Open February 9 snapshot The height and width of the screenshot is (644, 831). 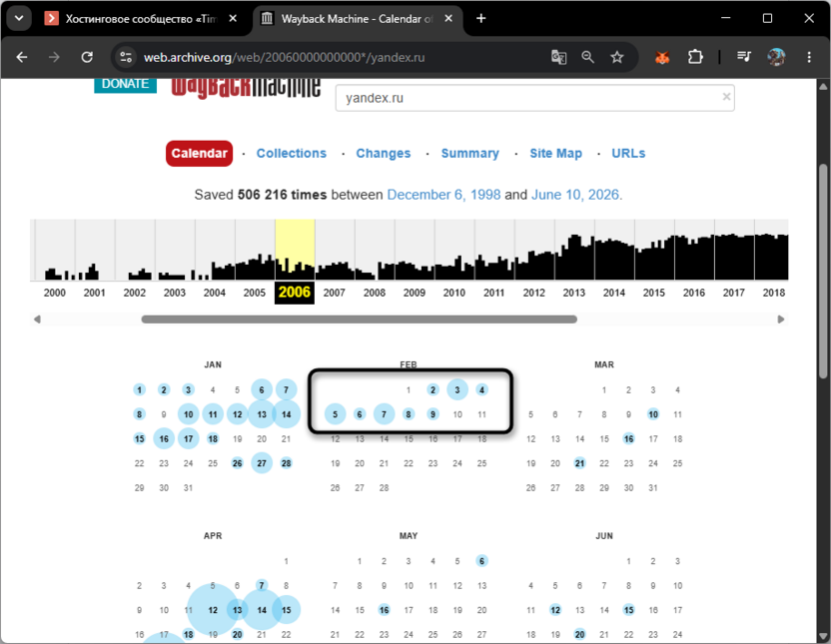coord(433,414)
